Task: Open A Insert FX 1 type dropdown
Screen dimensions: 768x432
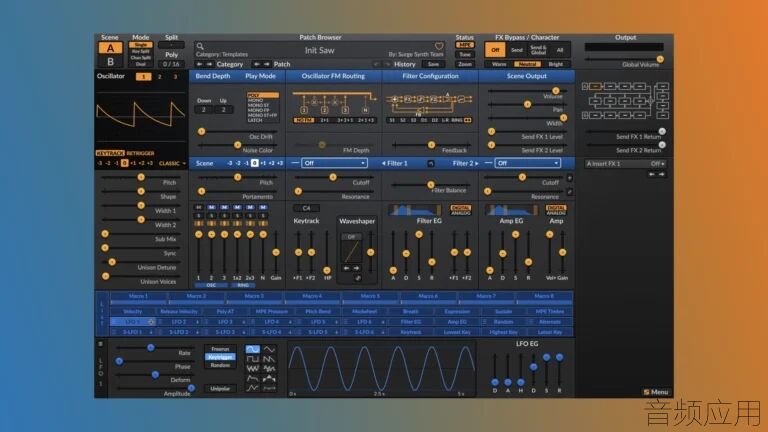Action: (625, 164)
